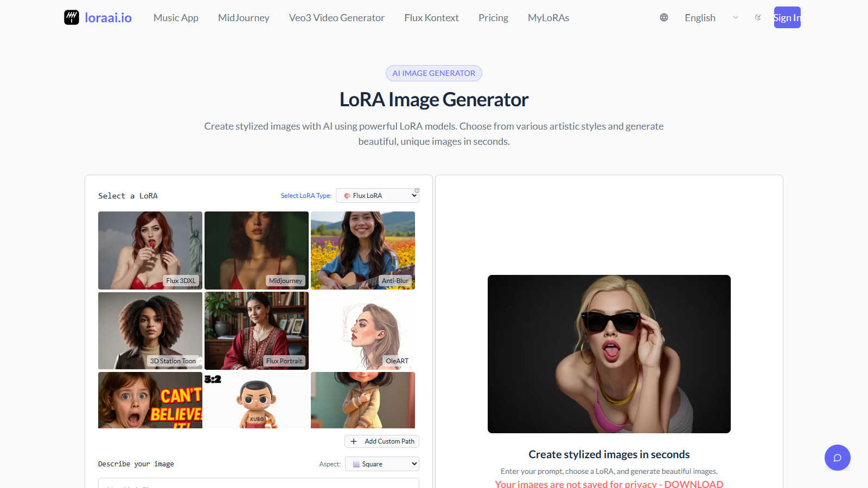The width and height of the screenshot is (868, 488).
Task: Pick the 3D Station Toon LoRA
Action: [150, 331]
